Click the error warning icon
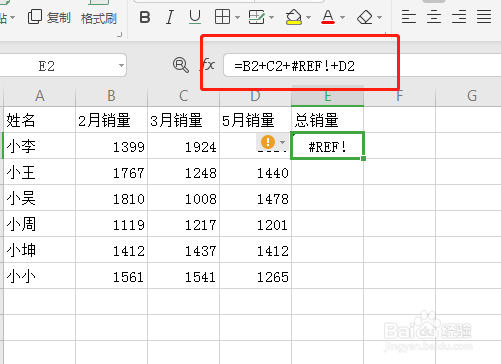This screenshot has height=364, width=501. point(268,142)
